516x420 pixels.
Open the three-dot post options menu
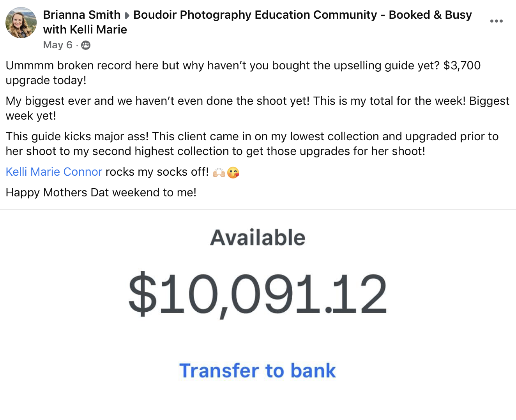coord(496,21)
